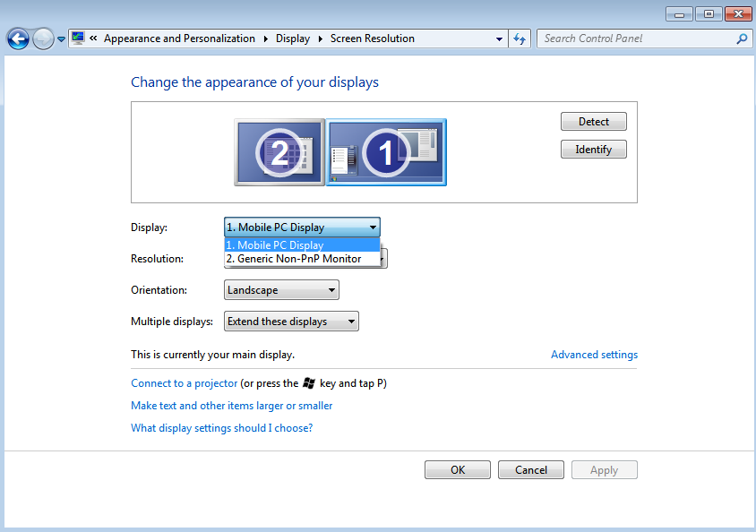Click the double chevron in the breadcrumb
This screenshot has height=532, width=756.
93,39
